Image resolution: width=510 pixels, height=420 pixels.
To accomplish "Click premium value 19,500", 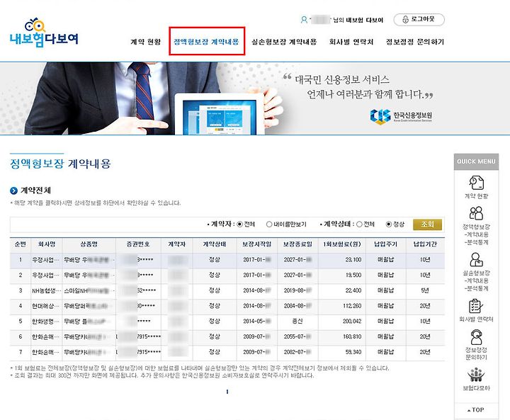I will 353,276.
